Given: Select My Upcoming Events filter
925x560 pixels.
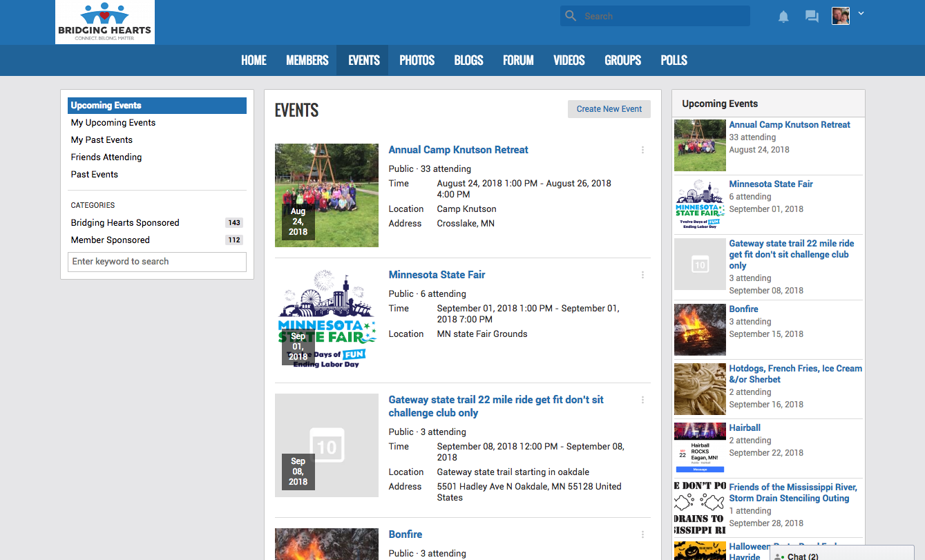Looking at the screenshot, I should [113, 123].
